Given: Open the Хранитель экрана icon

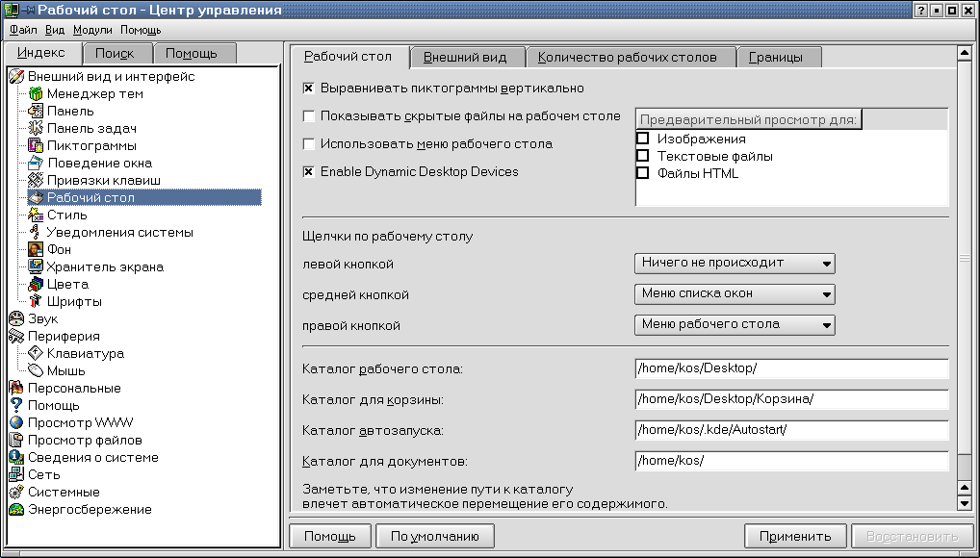Looking at the screenshot, I should tap(36, 267).
